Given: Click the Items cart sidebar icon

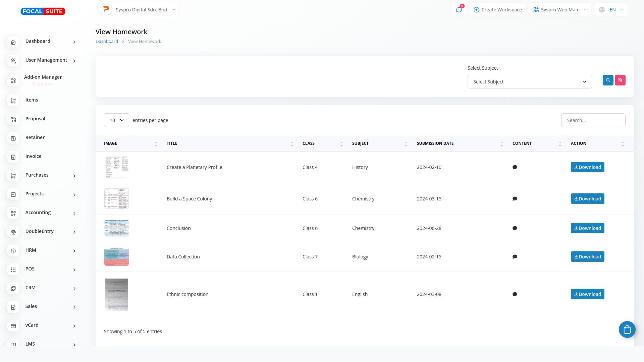Looking at the screenshot, I should point(13,101).
